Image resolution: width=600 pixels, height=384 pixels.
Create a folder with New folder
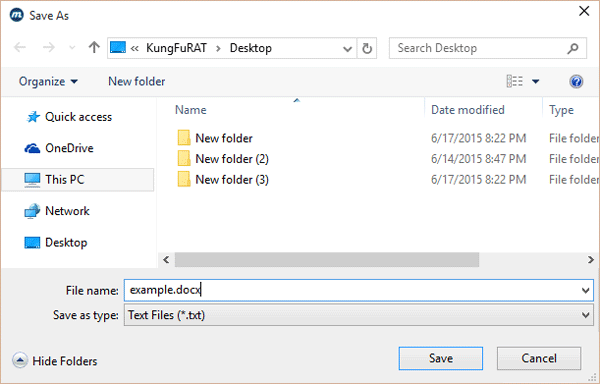(x=137, y=81)
